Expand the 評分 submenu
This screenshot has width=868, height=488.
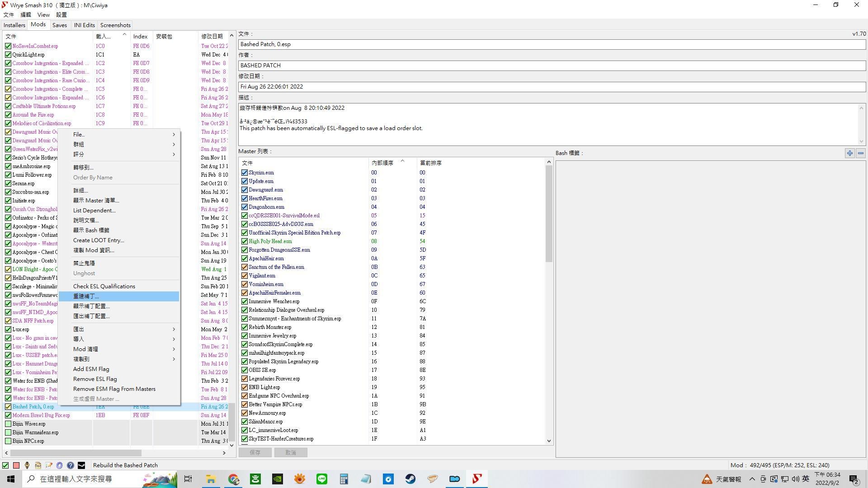[120, 155]
